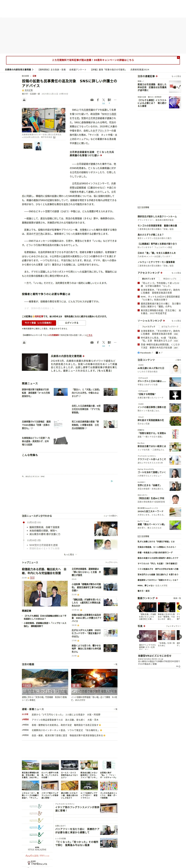186x868 pixels.
Task: Open 殺傷能力ある武器、輸出拡大へ top headline
Action: (x=44, y=571)
